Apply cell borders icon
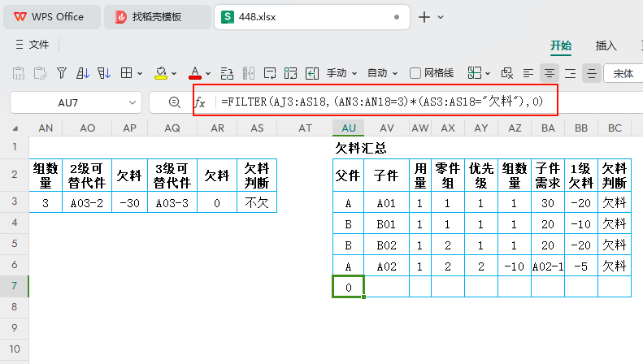This screenshot has width=643, height=364. pos(126,73)
